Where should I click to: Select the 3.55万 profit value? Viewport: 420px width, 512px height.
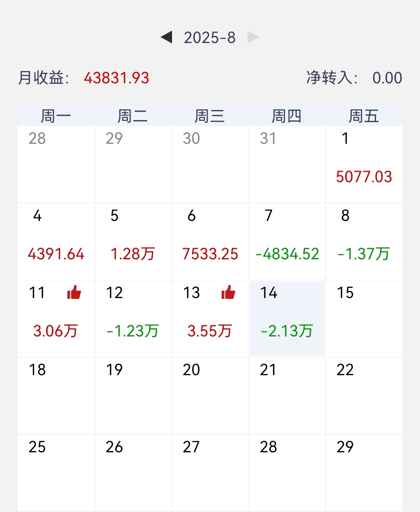coord(210,331)
